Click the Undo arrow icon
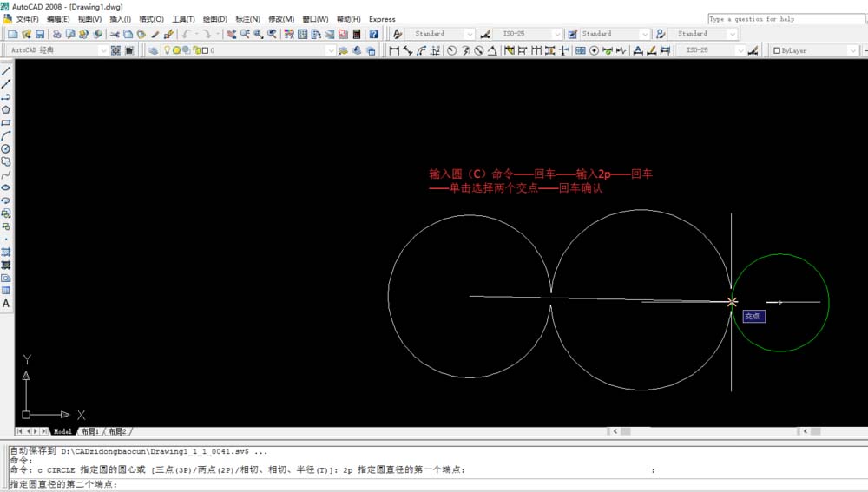Image resolution: width=868 pixels, height=492 pixels. coord(186,35)
